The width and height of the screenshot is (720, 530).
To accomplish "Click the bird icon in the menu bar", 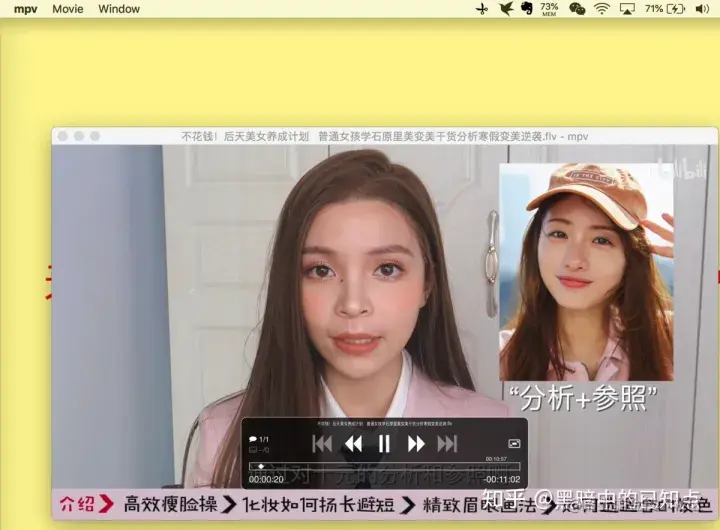I will click(x=506, y=9).
